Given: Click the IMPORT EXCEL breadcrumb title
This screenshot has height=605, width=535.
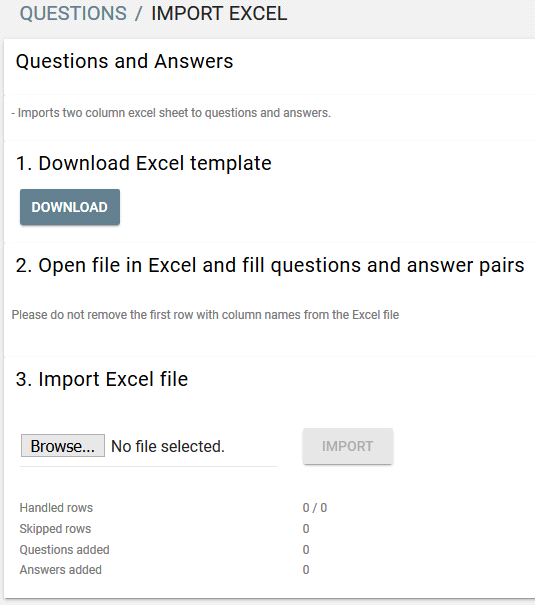Looking at the screenshot, I should click(x=219, y=14).
